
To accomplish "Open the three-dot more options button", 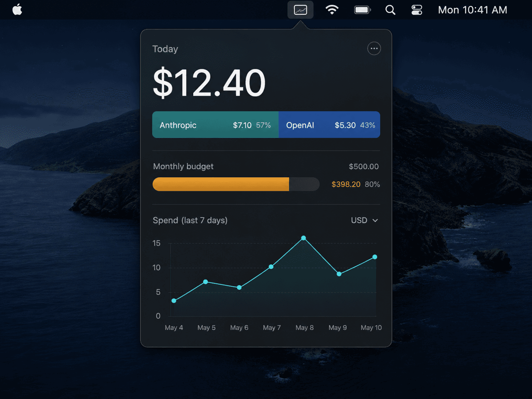I will point(374,48).
